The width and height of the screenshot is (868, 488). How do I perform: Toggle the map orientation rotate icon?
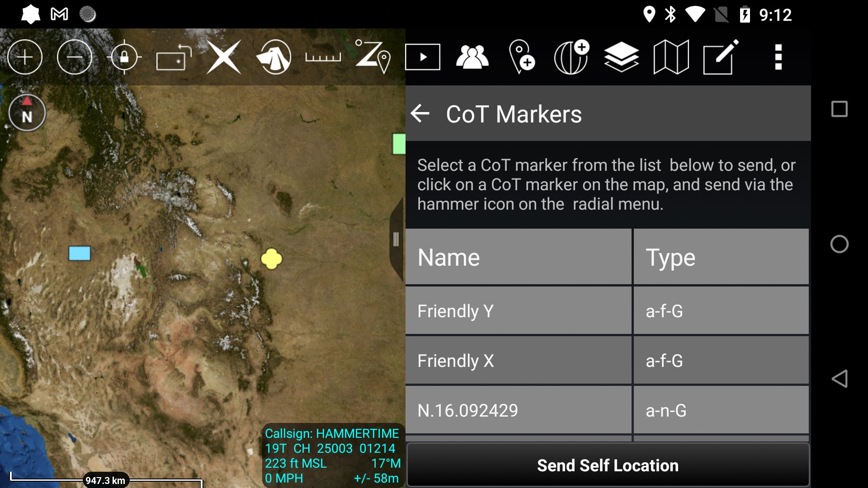coord(174,57)
